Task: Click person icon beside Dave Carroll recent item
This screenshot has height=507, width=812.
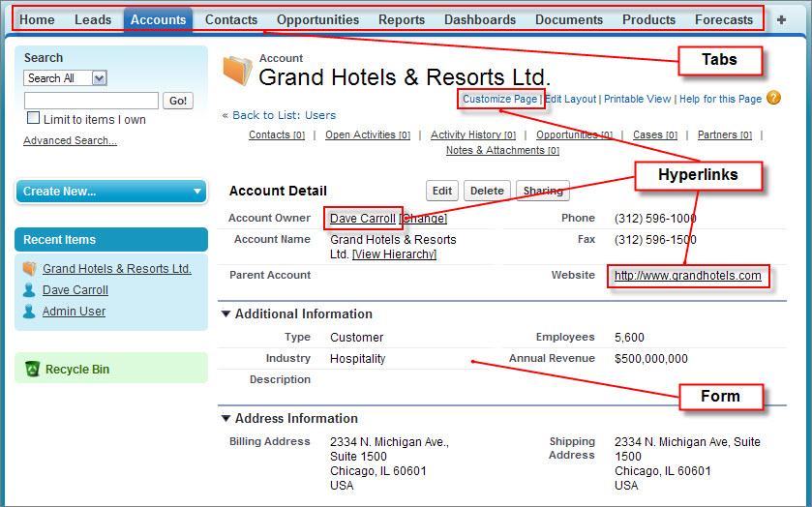Action: pyautogui.click(x=29, y=290)
